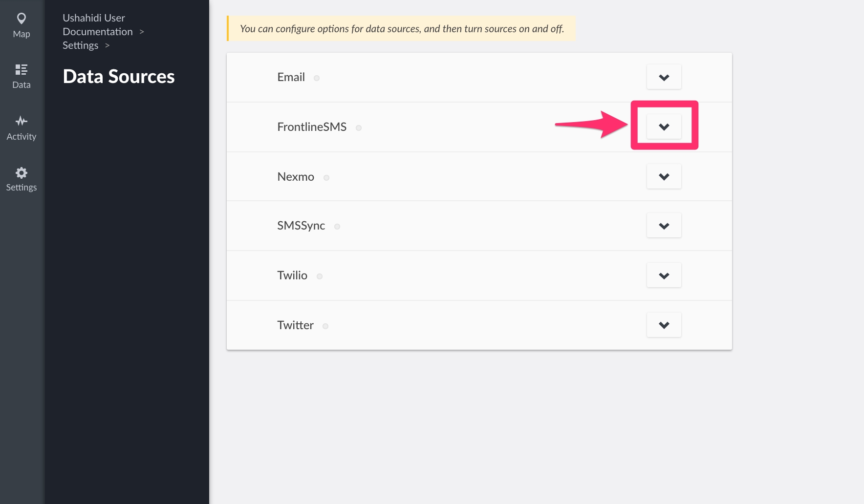Open the Data grid icon
Viewport: 864px width, 504px height.
[x=22, y=69]
